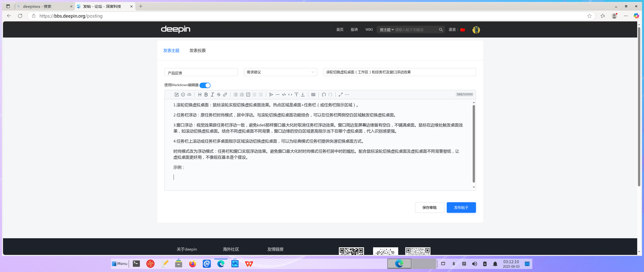Apply strikethrough formatting in the toolbar

[x=219, y=95]
